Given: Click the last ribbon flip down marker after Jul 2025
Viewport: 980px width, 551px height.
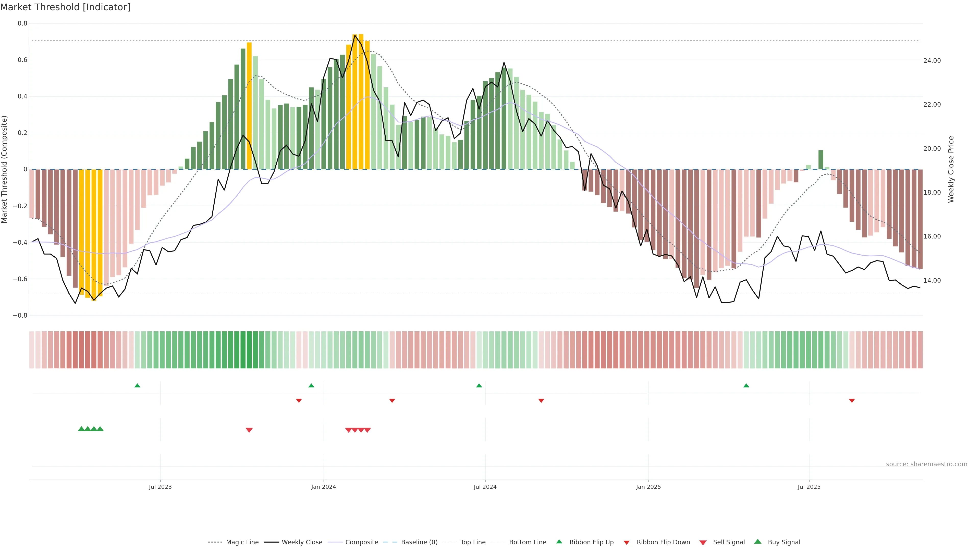Looking at the screenshot, I should click(852, 401).
